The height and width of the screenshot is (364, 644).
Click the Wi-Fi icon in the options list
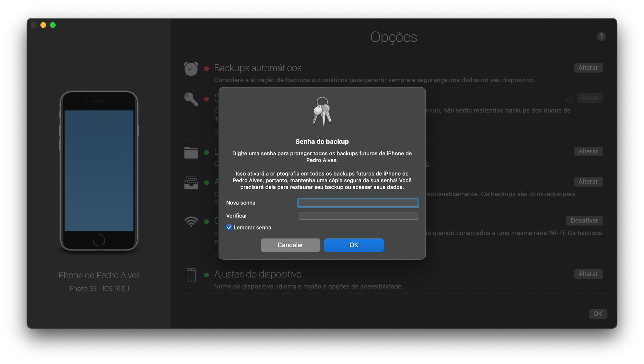pyautogui.click(x=191, y=221)
